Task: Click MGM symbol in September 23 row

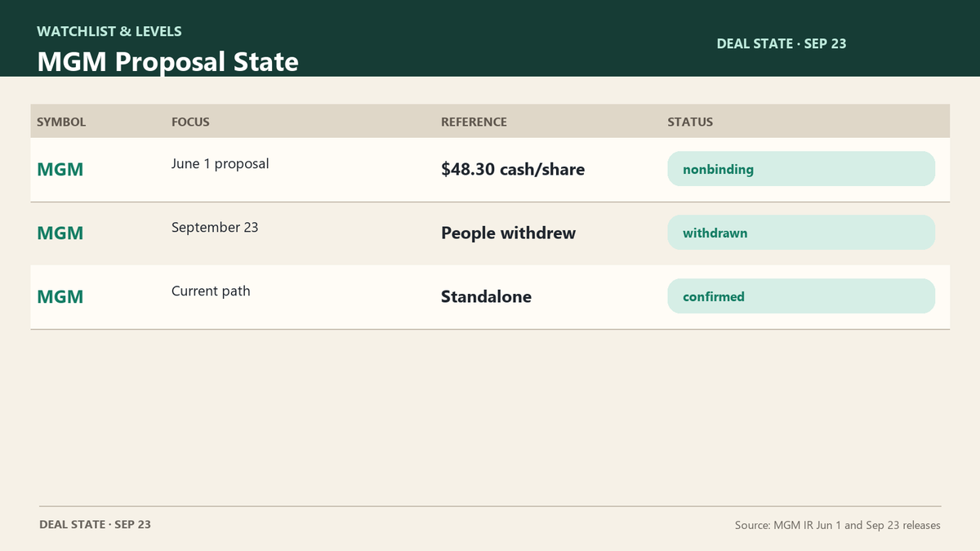Action: click(x=60, y=233)
